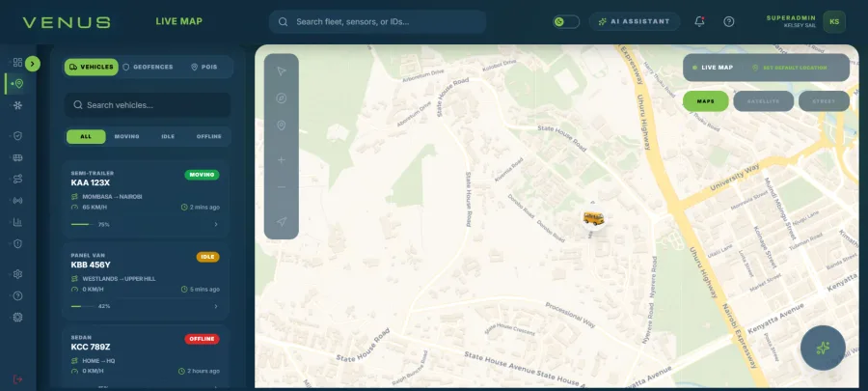
Task: Switch map style to Satellite
Action: [764, 101]
